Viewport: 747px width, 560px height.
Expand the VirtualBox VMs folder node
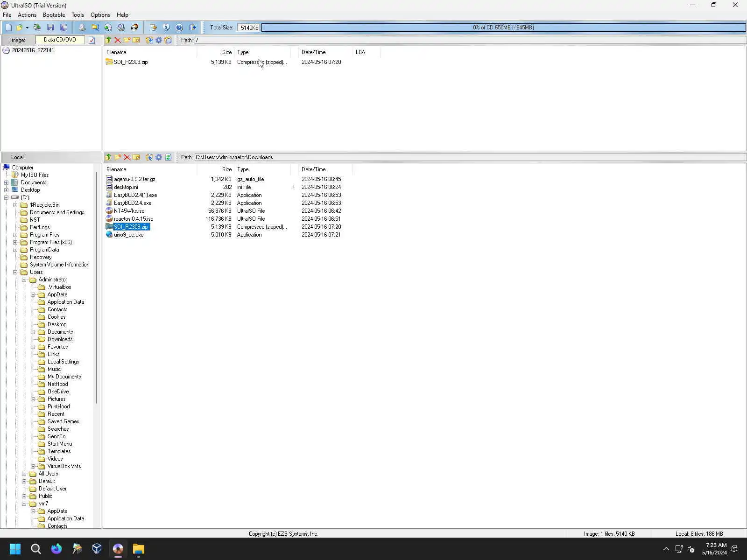33,466
